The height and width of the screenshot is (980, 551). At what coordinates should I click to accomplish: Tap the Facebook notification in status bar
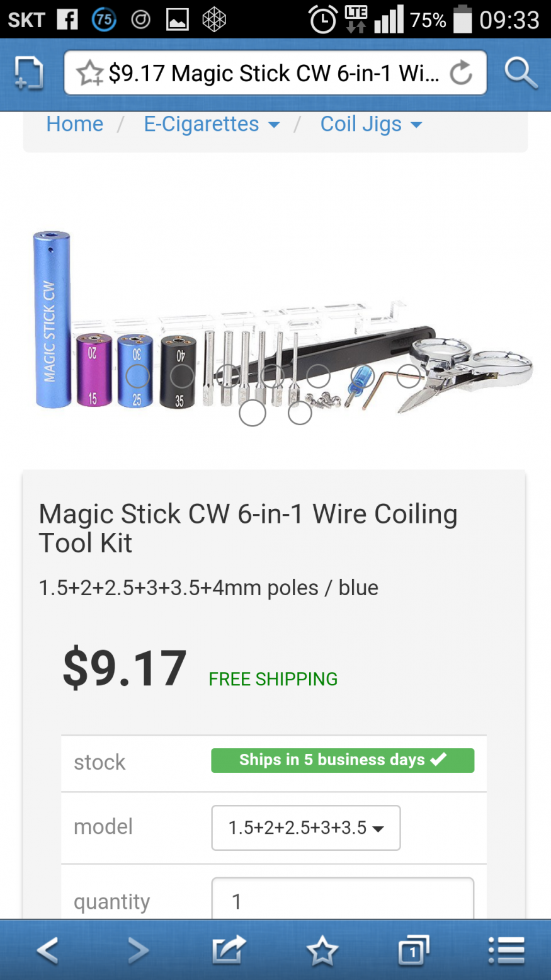pos(67,20)
